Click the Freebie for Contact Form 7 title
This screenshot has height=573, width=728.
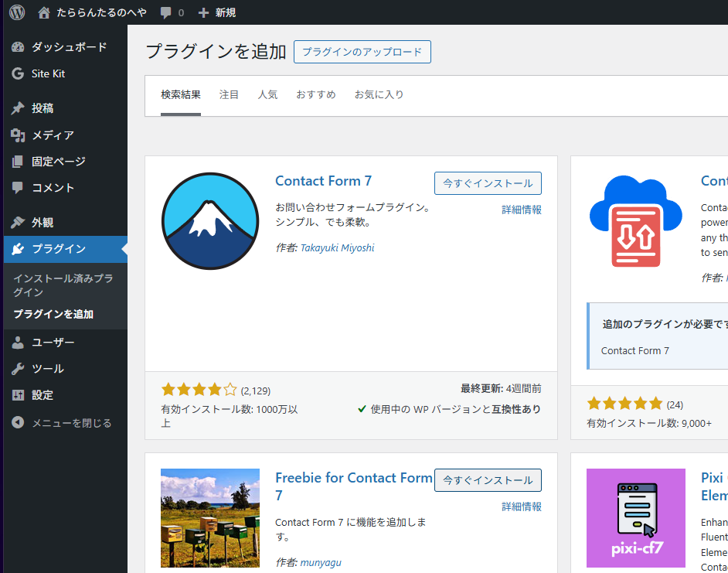354,486
